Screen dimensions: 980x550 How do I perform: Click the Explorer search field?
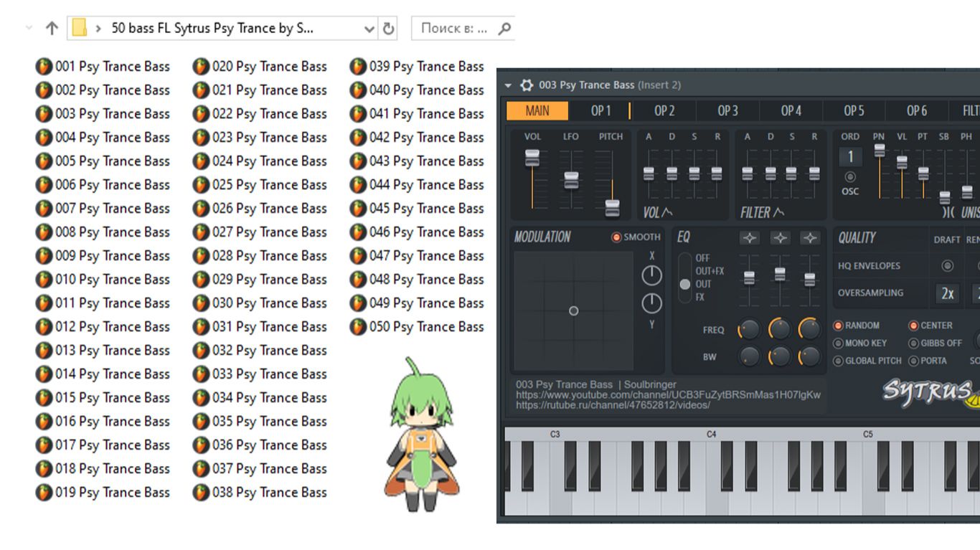[463, 29]
